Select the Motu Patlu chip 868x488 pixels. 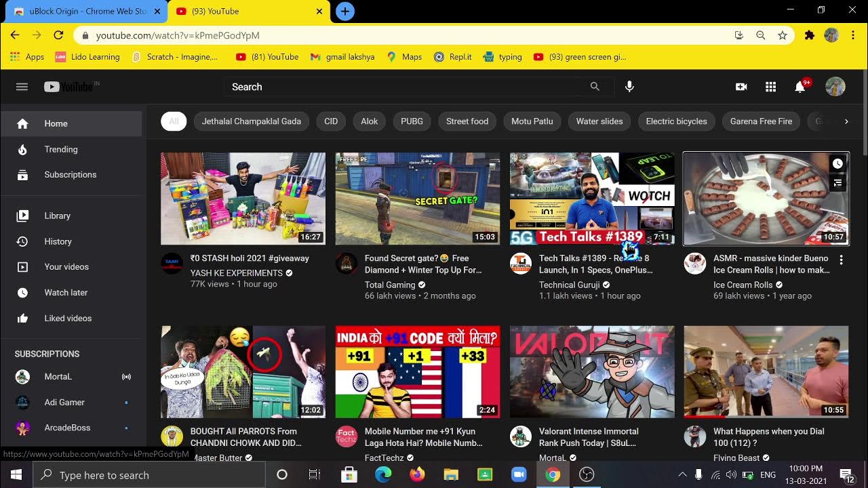coord(532,121)
